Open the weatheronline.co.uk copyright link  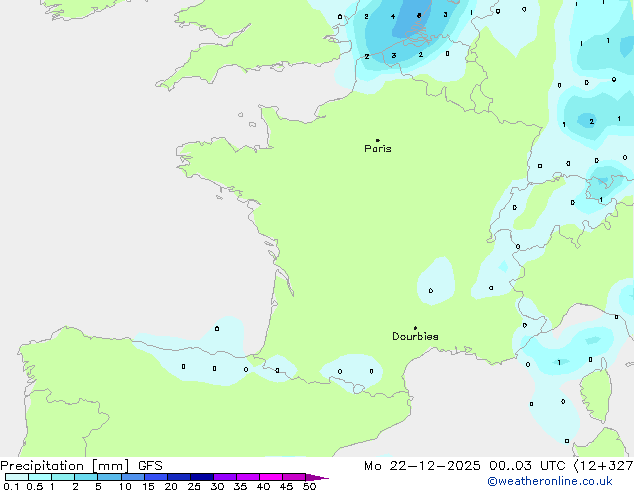pos(550,481)
